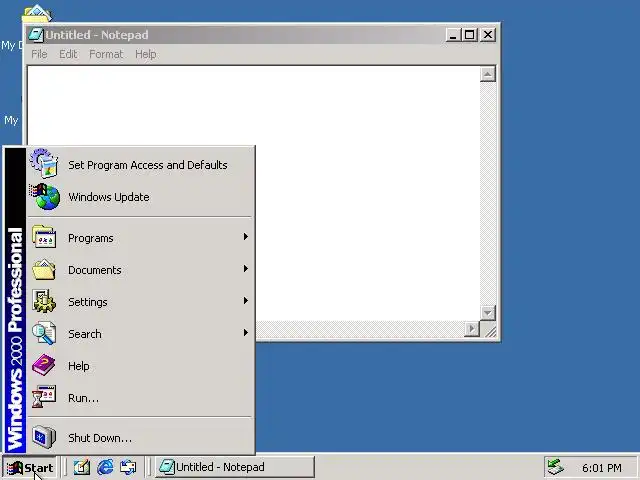Viewport: 640px width, 480px height.
Task: Select Set Program Access and Defaults text
Action: pos(148,165)
